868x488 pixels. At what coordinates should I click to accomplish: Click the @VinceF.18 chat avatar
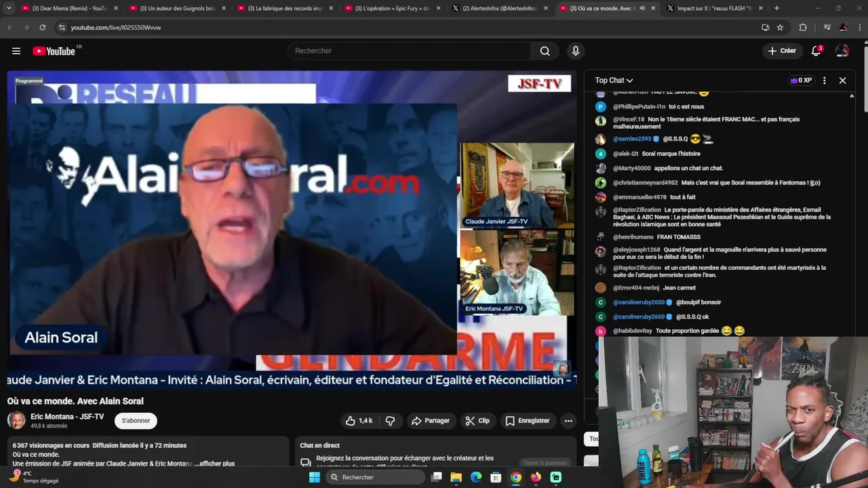[x=601, y=121]
